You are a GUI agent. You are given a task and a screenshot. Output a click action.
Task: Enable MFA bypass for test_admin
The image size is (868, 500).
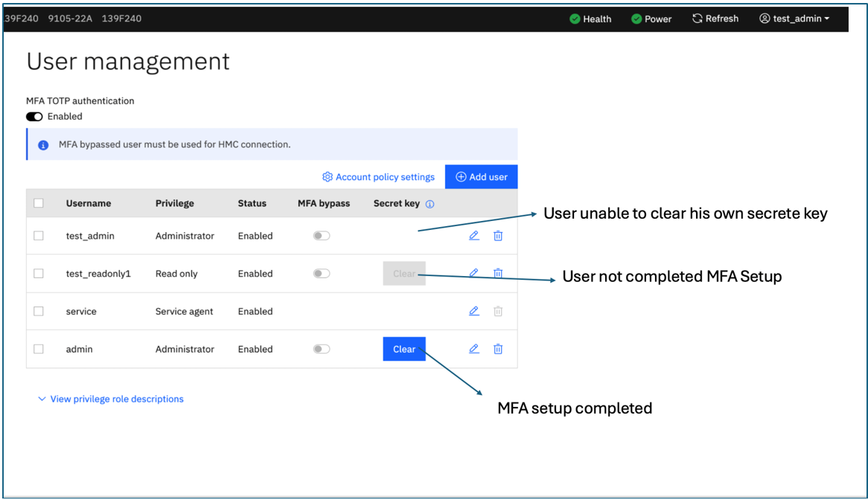322,235
